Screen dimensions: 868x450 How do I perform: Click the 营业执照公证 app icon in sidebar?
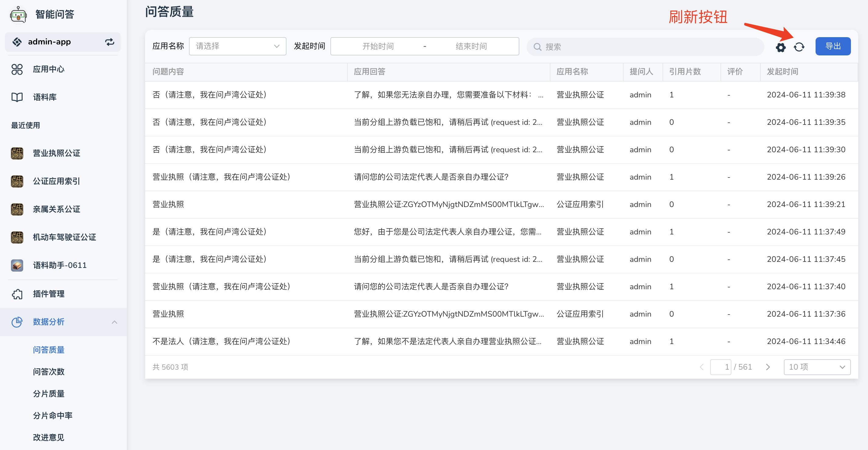point(17,153)
